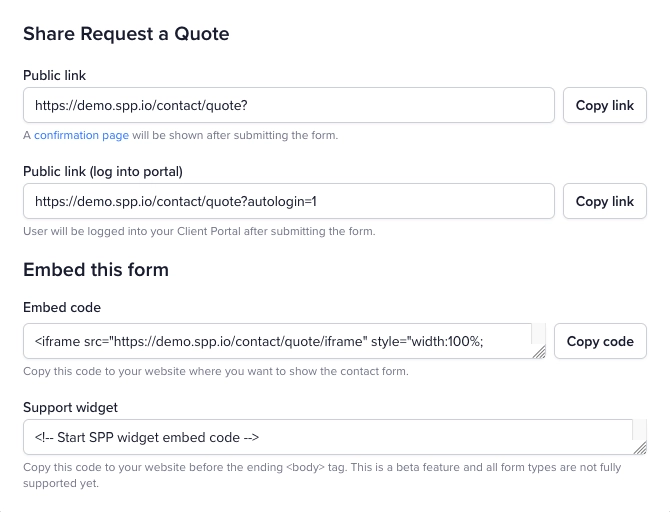The width and height of the screenshot is (670, 512).
Task: Click the Support widget label
Action: coord(71,407)
